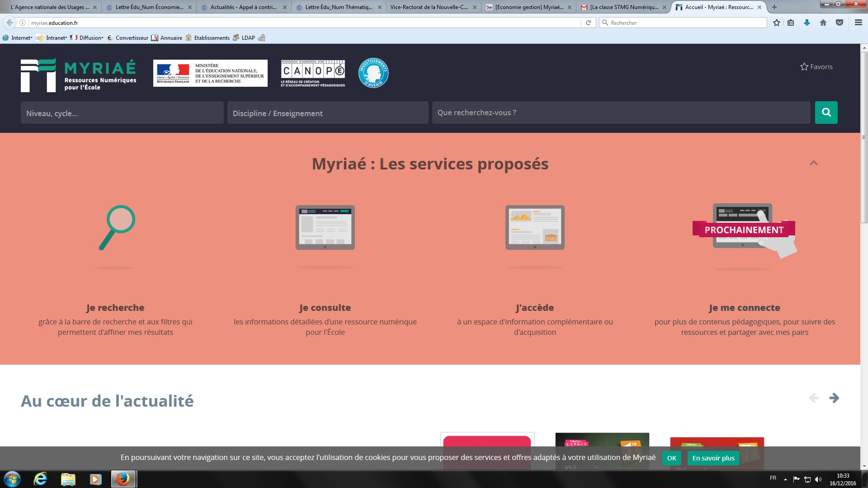Collapse the services proposés section

[814, 163]
